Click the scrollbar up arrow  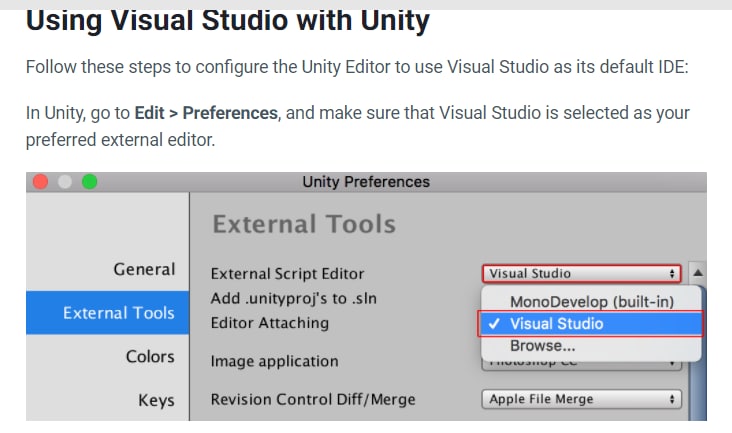pos(697,272)
